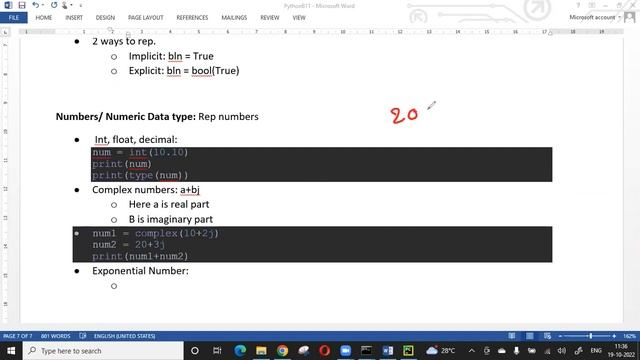This screenshot has width=640, height=360.
Task: Click ENGLISH (UNITED STATES) language indicator
Action: (x=124, y=336)
